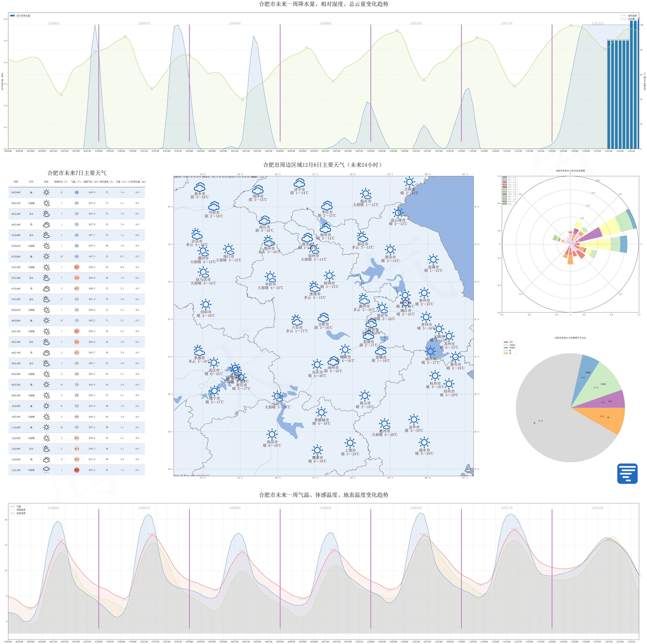The height and width of the screenshot is (644, 647).
Task: Click the sun icon in the 06日00时 row
Action: tap(47, 192)
